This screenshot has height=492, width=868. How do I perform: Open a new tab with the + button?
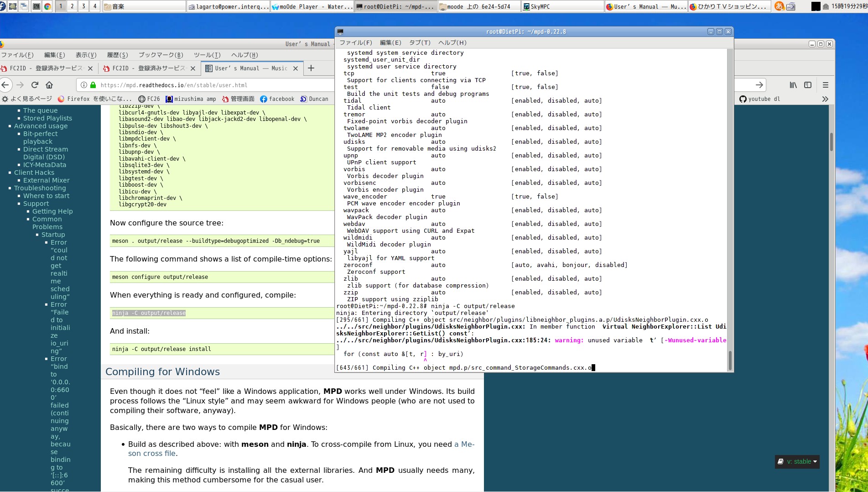coord(311,68)
